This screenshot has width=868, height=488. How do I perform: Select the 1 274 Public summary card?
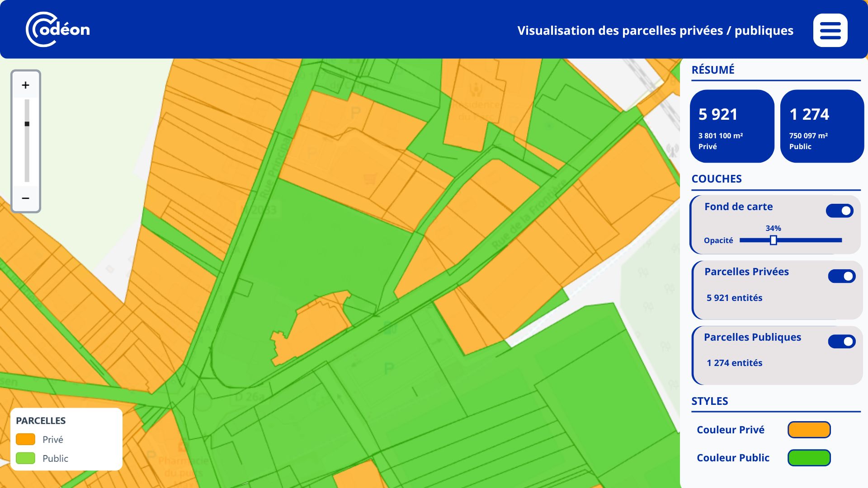pos(822,126)
